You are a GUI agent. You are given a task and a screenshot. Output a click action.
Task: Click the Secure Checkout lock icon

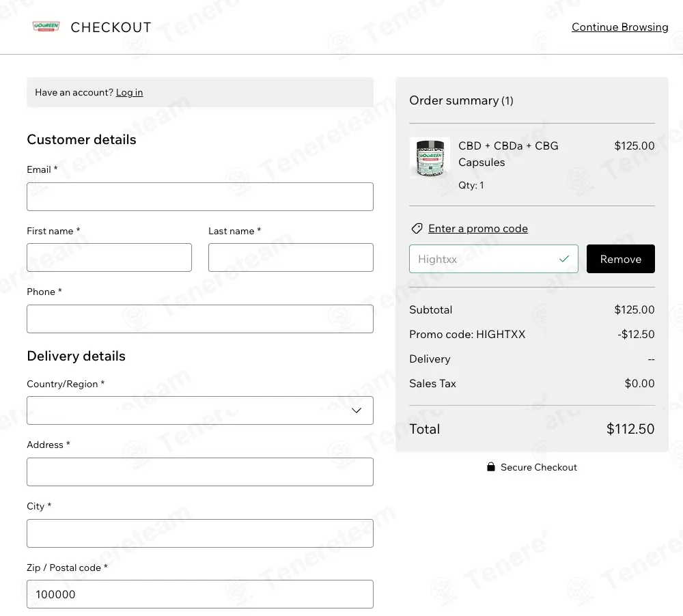(491, 467)
